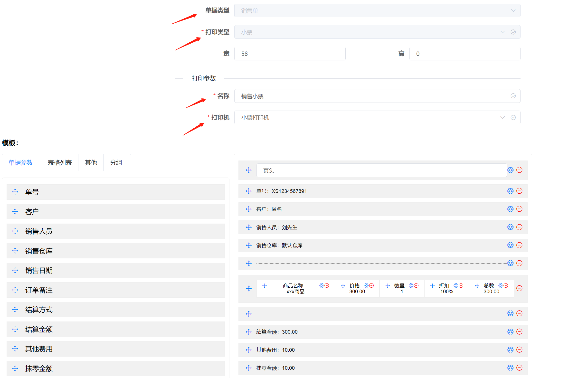Image resolution: width=588 pixels, height=378 pixels.
Task: Click move handle of 客户 parameter item
Action: [x=15, y=212]
